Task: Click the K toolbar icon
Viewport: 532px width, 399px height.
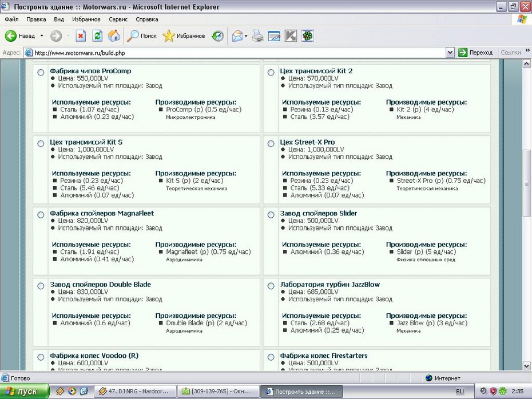Action: [291, 35]
